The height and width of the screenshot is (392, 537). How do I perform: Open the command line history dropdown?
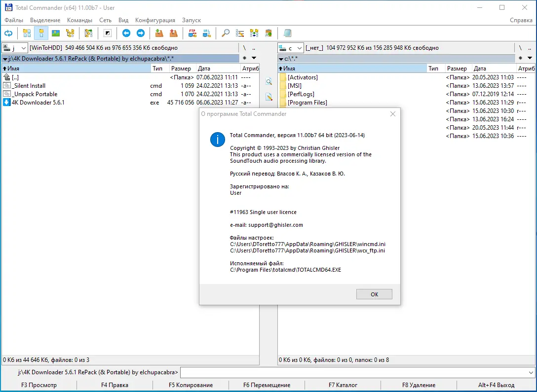pyautogui.click(x=531, y=372)
